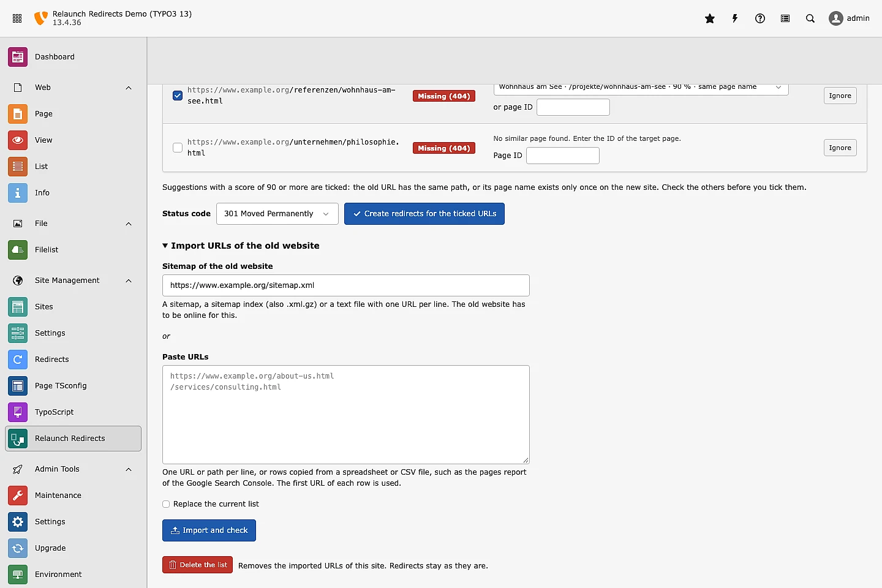Open the Upgrade admin tool
Image resolution: width=882 pixels, height=588 pixels.
pyautogui.click(x=73, y=548)
